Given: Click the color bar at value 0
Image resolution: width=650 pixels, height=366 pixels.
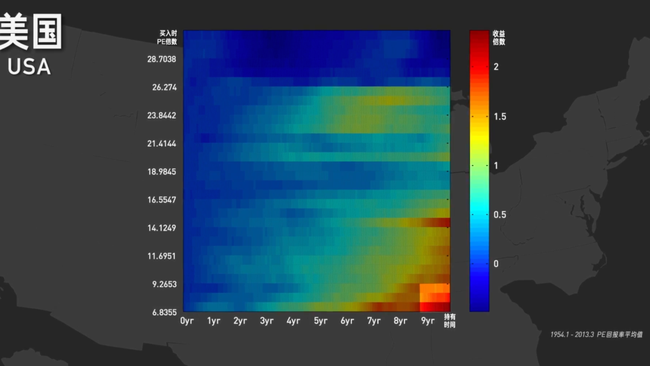Looking at the screenshot, I should click(479, 264).
